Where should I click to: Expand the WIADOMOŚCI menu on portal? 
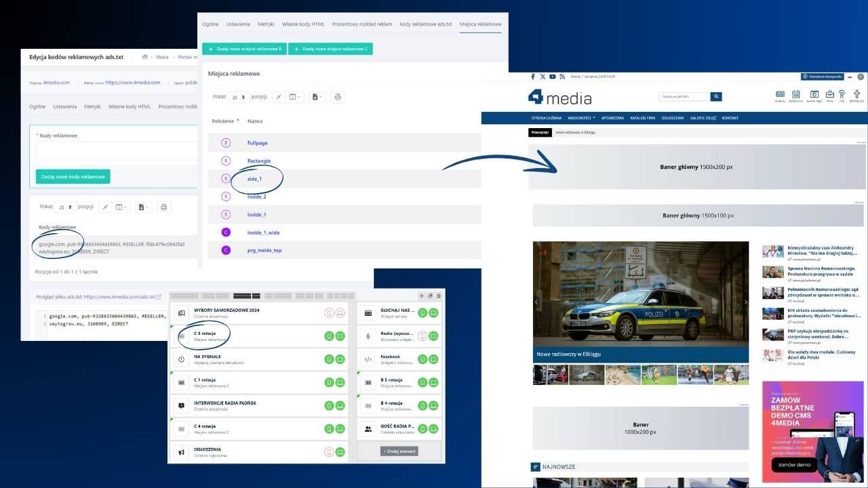[581, 118]
